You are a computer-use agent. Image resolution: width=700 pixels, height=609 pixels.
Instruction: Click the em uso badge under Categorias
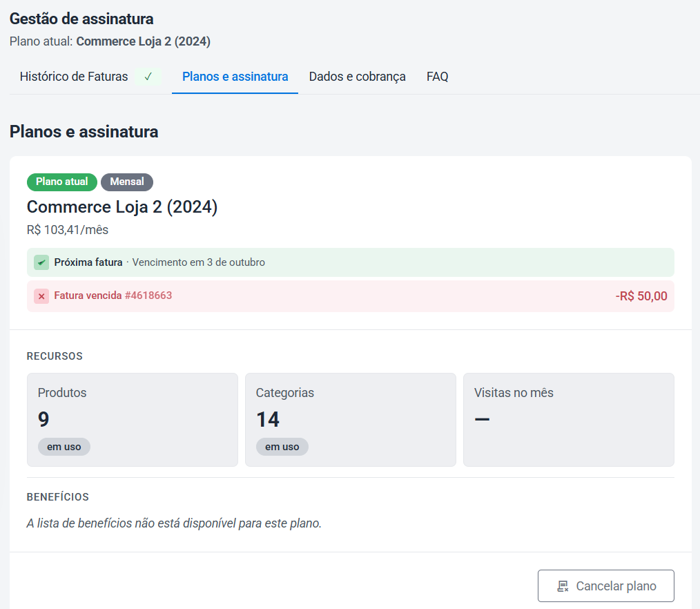(282, 447)
